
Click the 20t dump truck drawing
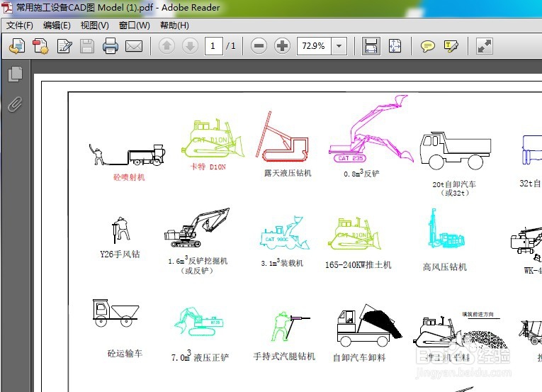456,150
